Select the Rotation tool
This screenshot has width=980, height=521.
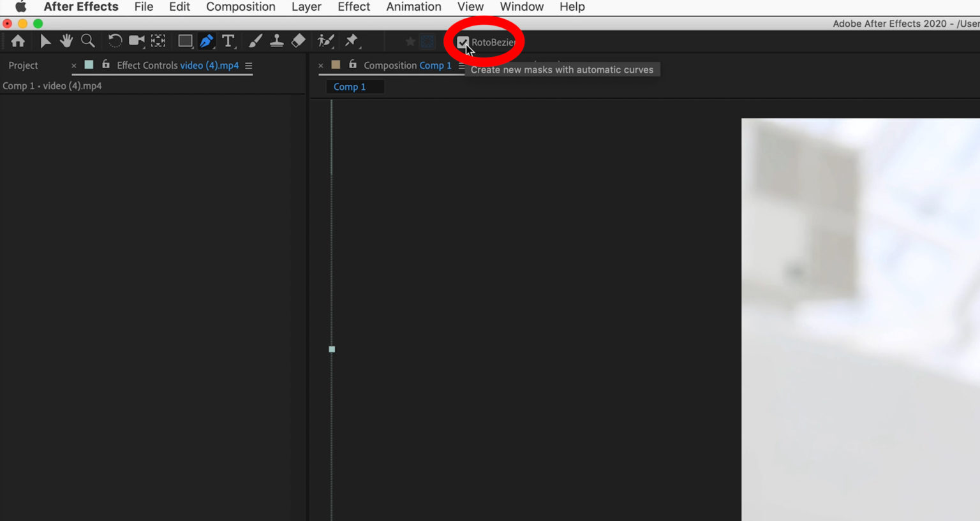coord(115,40)
